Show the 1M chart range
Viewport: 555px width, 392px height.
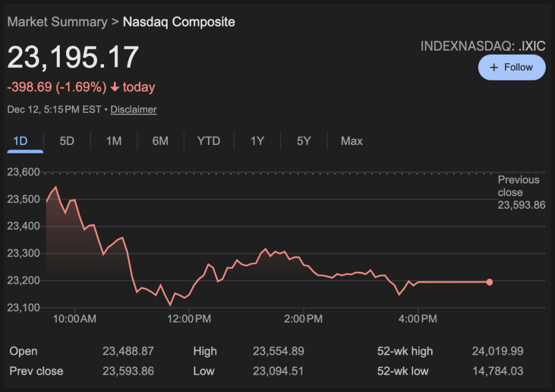114,141
